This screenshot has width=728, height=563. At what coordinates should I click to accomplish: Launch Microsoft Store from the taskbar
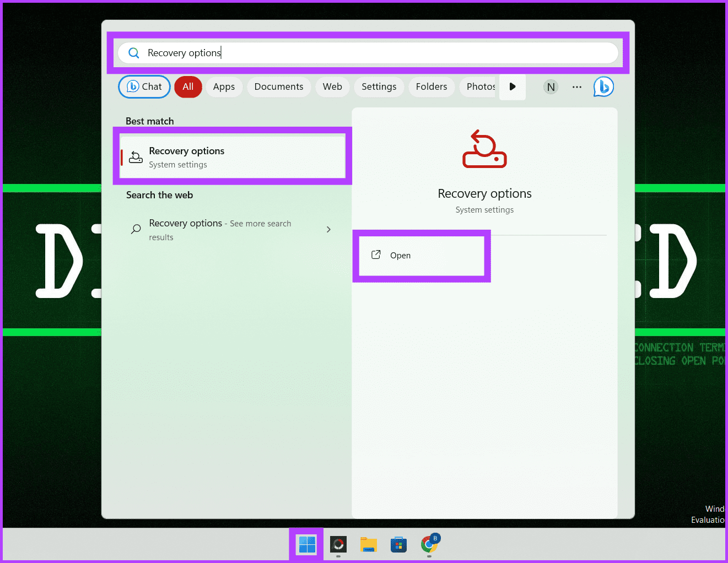click(x=398, y=545)
